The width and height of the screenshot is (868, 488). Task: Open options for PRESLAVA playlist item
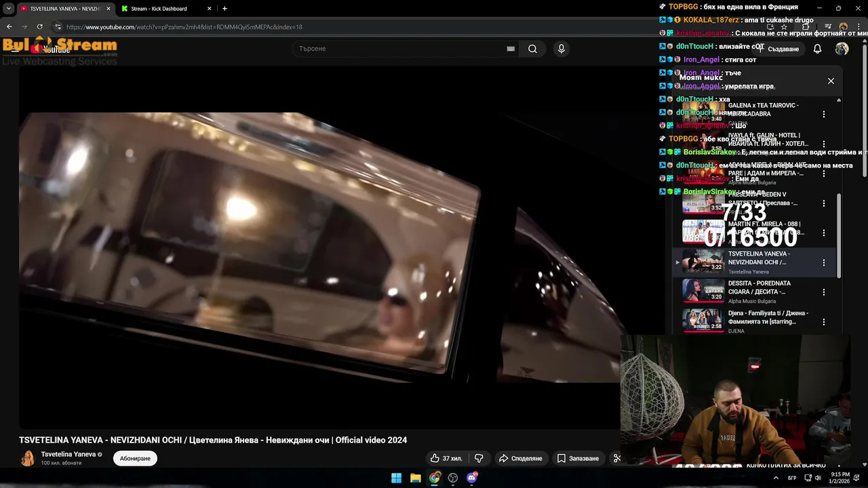pyautogui.click(x=824, y=203)
